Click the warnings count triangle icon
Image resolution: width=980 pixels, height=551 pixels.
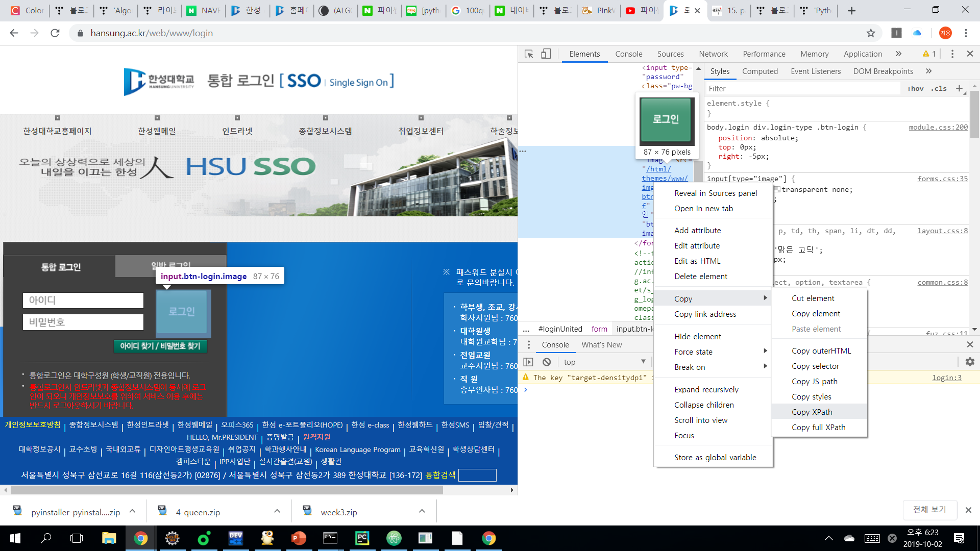tap(926, 54)
